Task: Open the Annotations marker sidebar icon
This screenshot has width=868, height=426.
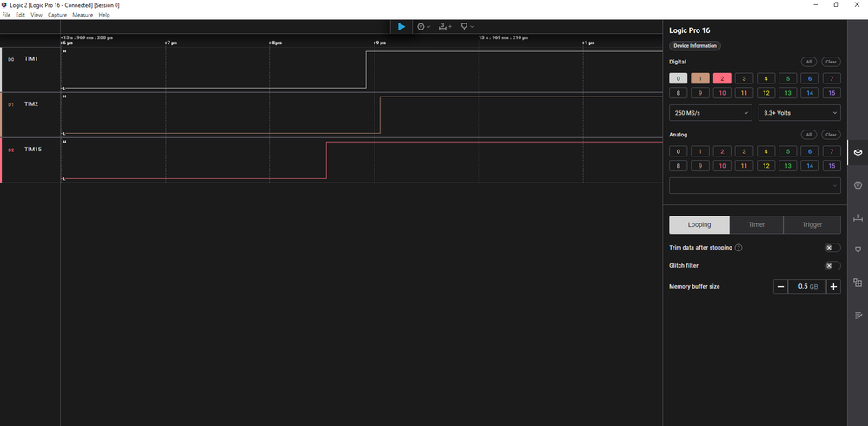Action: pyautogui.click(x=858, y=250)
